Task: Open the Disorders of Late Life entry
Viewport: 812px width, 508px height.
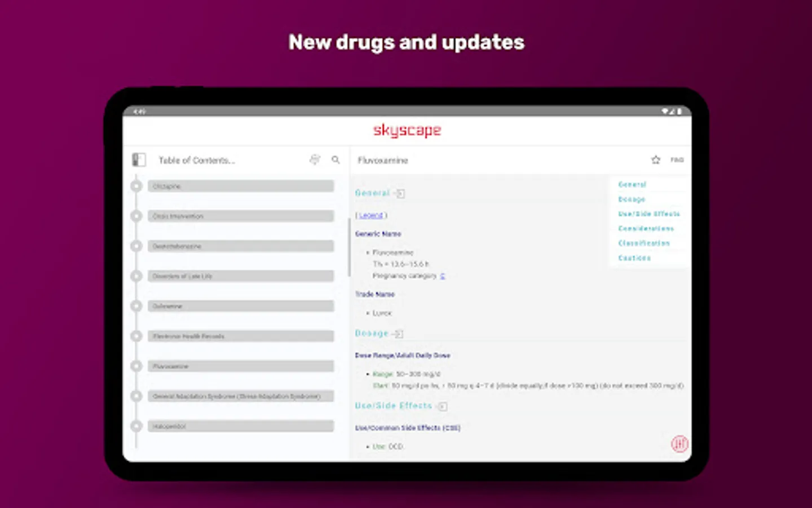Action: pyautogui.click(x=241, y=276)
